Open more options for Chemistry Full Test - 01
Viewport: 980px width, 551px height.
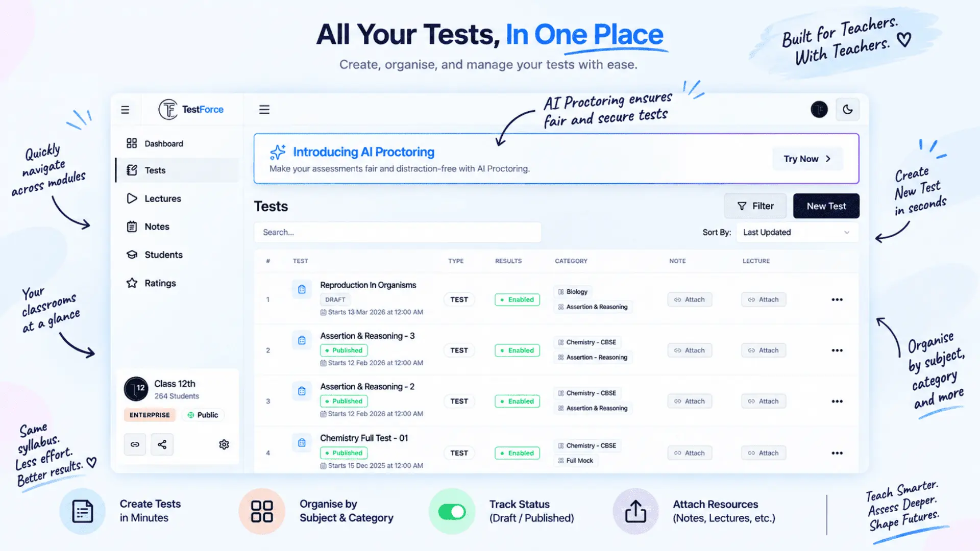[837, 453]
